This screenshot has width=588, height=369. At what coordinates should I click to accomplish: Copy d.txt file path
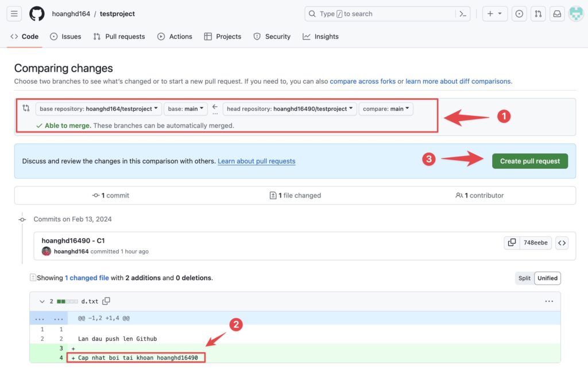click(x=106, y=301)
